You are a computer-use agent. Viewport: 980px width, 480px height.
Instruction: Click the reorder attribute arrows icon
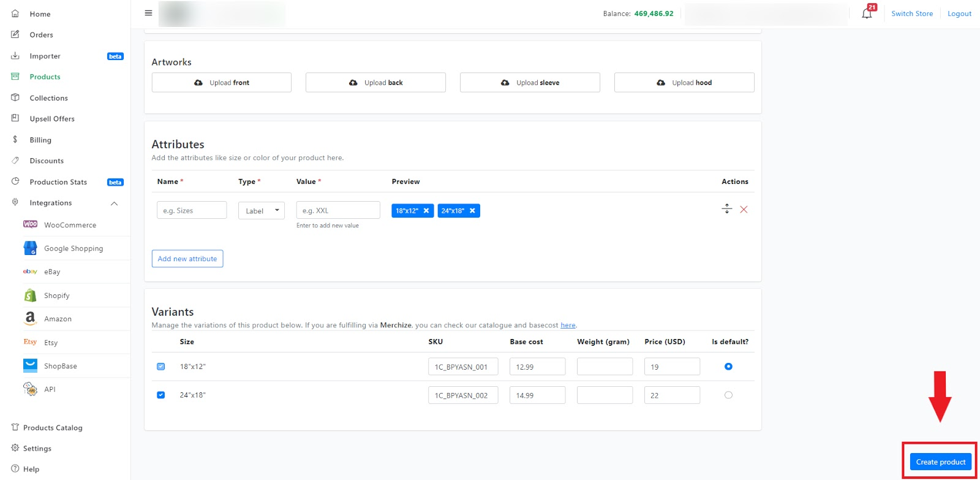(x=727, y=209)
